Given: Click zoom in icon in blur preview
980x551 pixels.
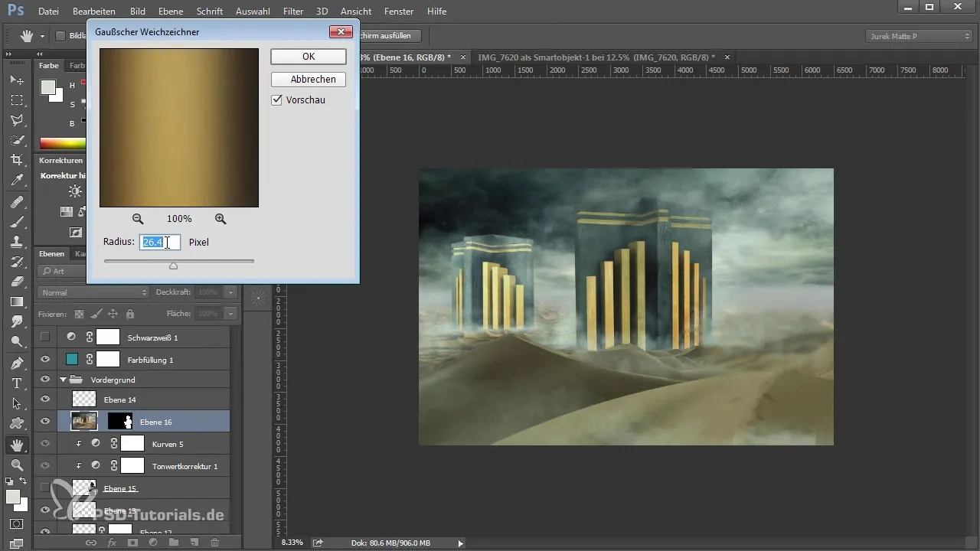Looking at the screenshot, I should (x=220, y=219).
